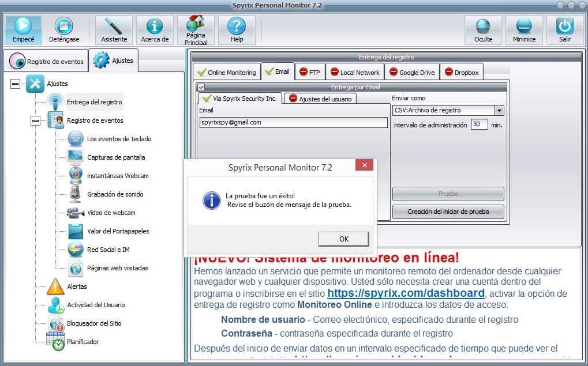
Task: Switch to the Registro de eventos tab
Action: pos(46,61)
